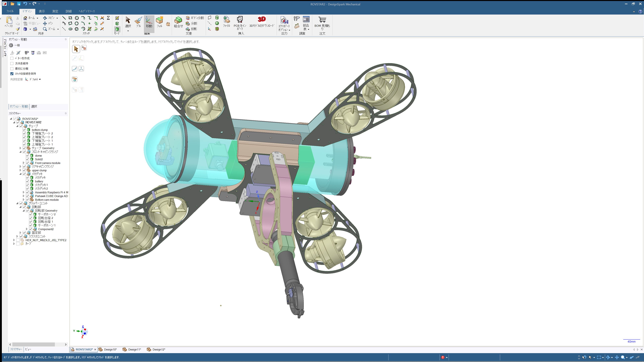Uncheck スケッチの接続を保持 checkbox
The width and height of the screenshot is (644, 362).
12,74
